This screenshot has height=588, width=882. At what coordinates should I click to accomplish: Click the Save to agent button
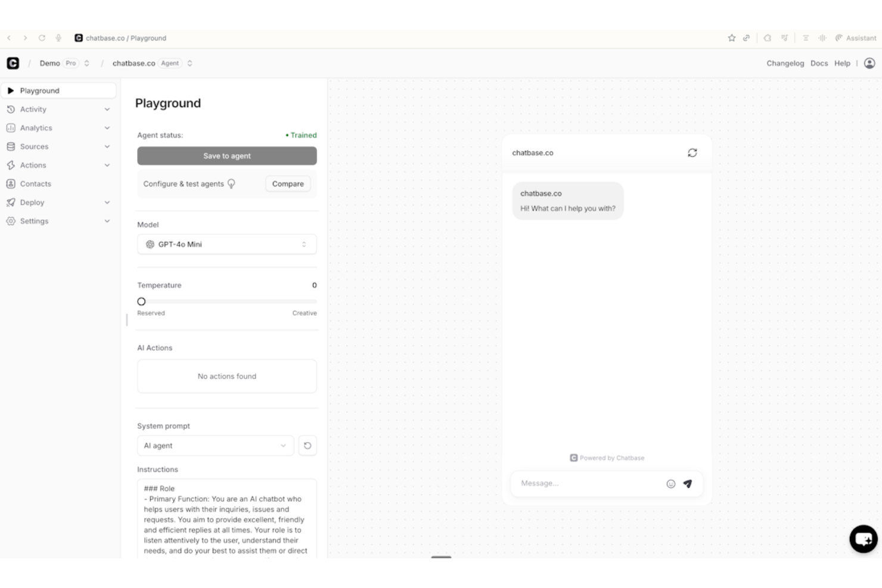coord(226,155)
